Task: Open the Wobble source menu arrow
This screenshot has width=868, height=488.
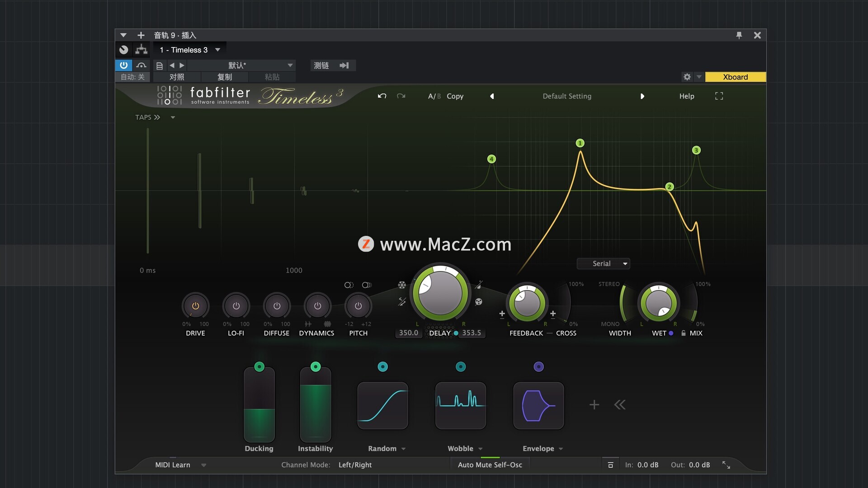Action: 481,449
